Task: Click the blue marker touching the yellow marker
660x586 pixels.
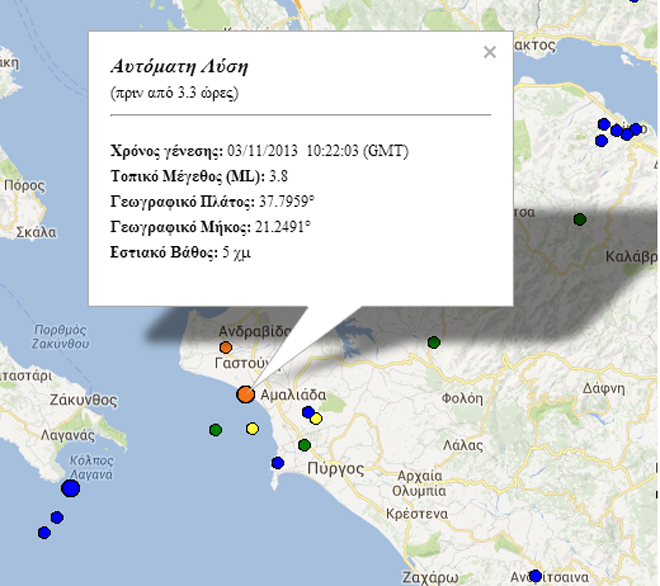Action: coord(307,412)
